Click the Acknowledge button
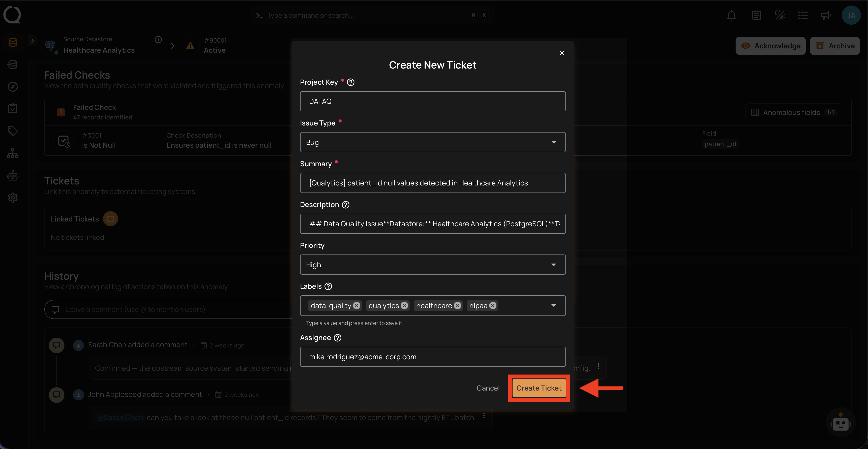The width and height of the screenshot is (868, 449). click(x=770, y=46)
